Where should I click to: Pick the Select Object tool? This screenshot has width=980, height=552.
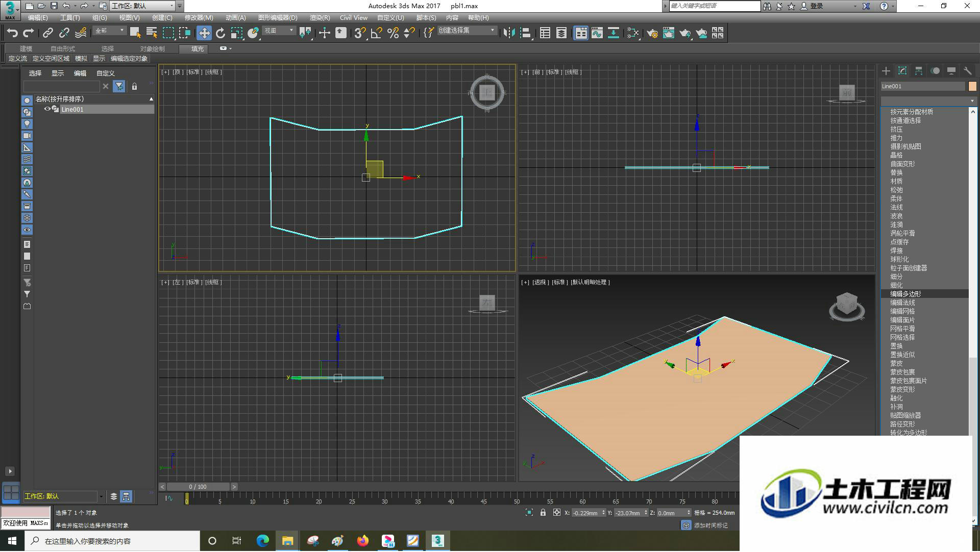135,33
